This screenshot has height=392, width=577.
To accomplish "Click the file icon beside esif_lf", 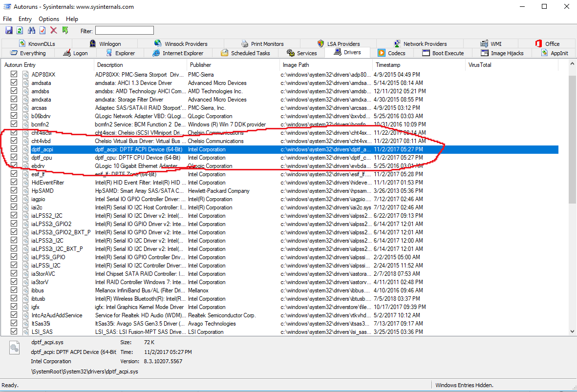I will tap(25, 174).
